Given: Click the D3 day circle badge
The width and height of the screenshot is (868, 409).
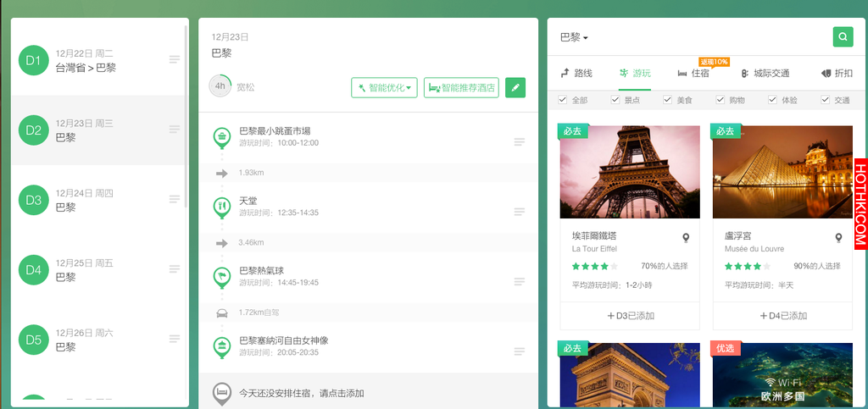Looking at the screenshot, I should tap(34, 200).
